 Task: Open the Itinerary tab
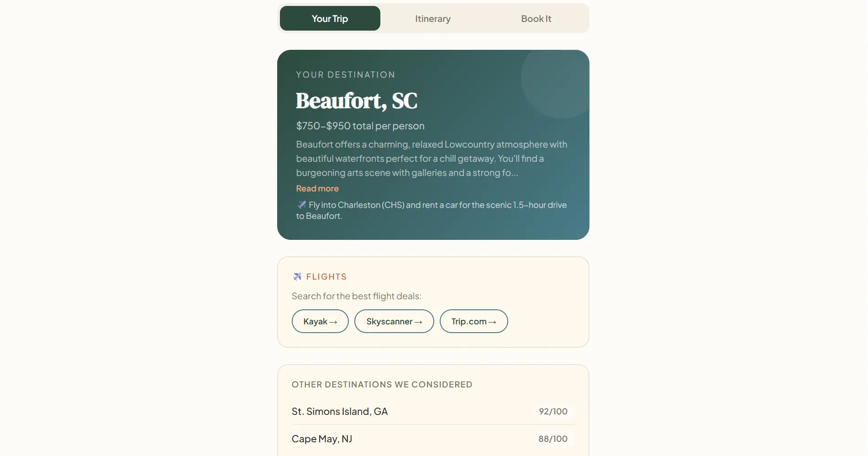click(x=433, y=18)
